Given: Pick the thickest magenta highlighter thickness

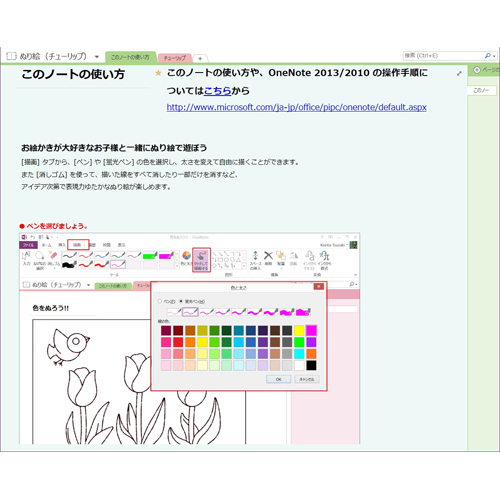Looking at the screenshot, I should (x=303, y=312).
